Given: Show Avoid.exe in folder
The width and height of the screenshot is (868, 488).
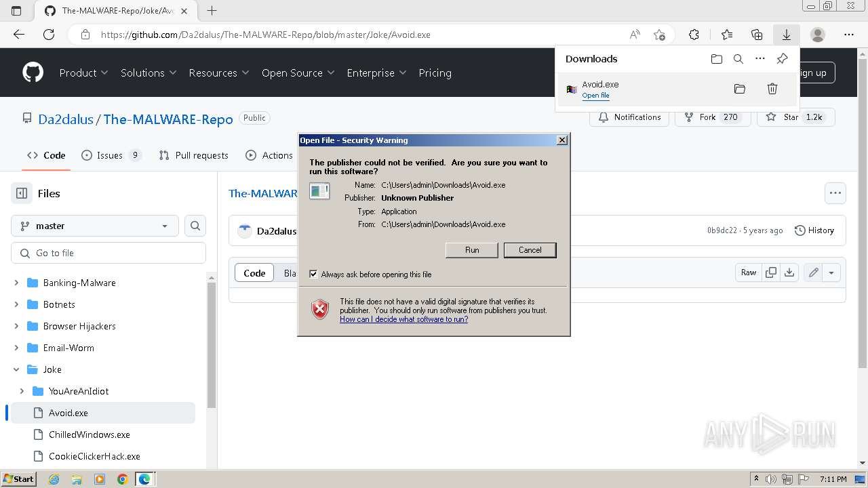Looking at the screenshot, I should tap(740, 89).
